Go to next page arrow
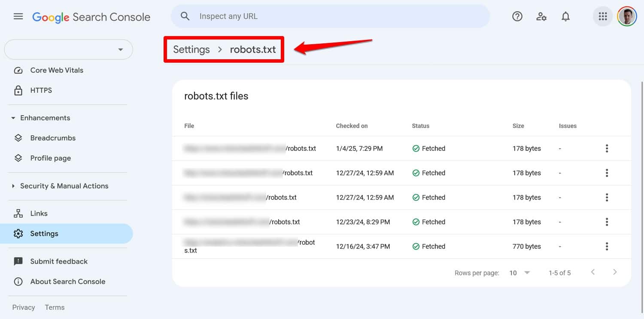The height and width of the screenshot is (319, 644). coord(615,272)
